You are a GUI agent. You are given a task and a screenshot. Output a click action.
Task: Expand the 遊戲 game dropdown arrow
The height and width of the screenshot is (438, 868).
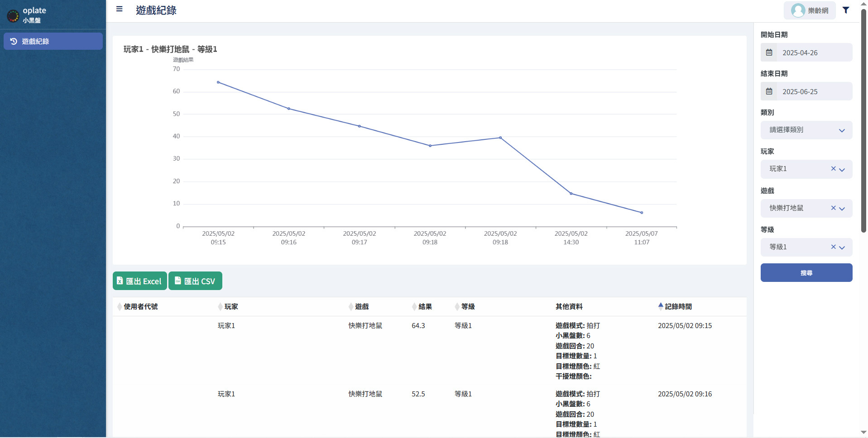(x=842, y=209)
